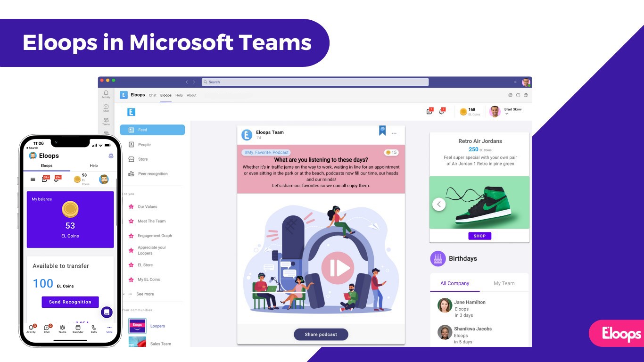Open phone messages icon with 99+ badge

45,179
